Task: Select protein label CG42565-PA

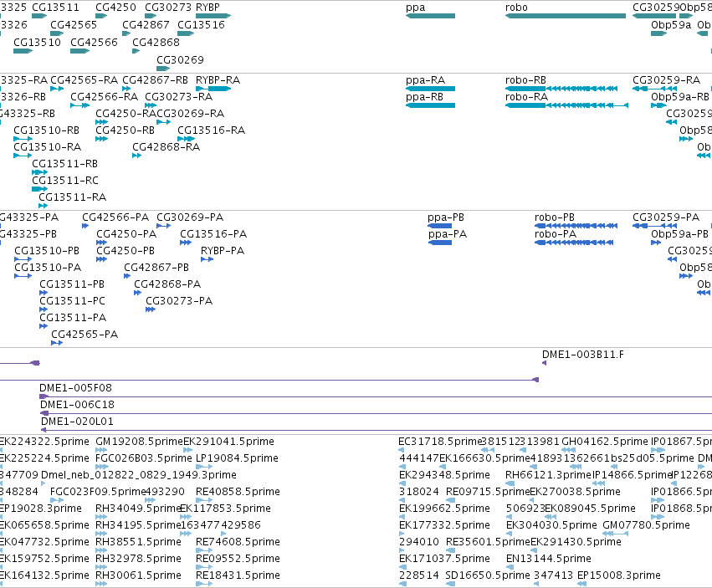Action: (x=85, y=335)
